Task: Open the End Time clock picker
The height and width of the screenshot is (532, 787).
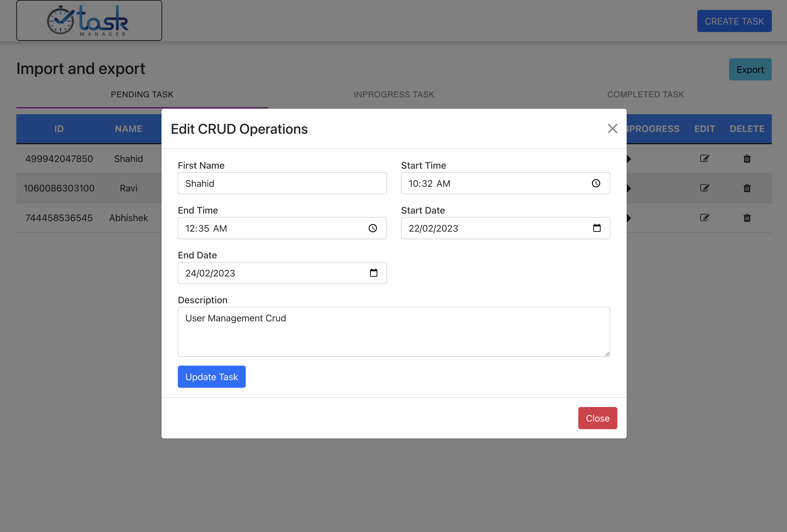Action: pos(373,228)
